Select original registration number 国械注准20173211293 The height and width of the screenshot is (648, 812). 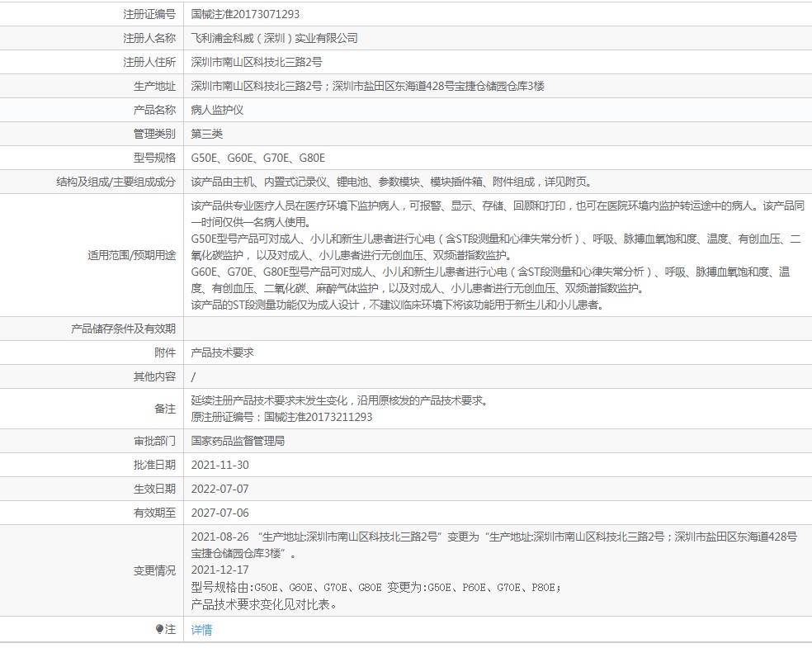coord(318,417)
